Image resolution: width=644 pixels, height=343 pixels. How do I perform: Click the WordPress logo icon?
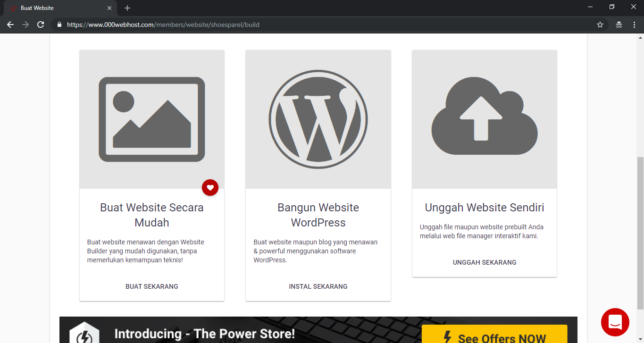318,119
